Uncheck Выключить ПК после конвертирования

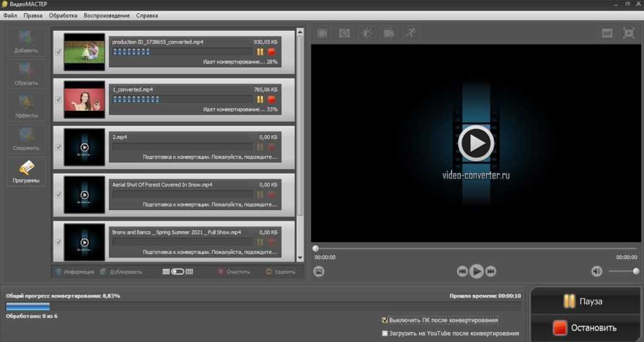pyautogui.click(x=385, y=320)
